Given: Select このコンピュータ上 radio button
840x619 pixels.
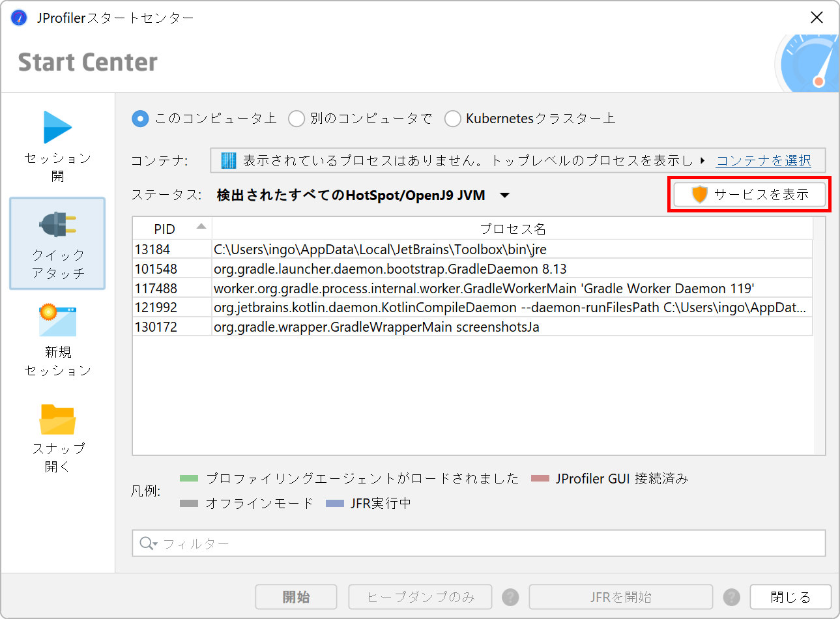Looking at the screenshot, I should tap(140, 119).
